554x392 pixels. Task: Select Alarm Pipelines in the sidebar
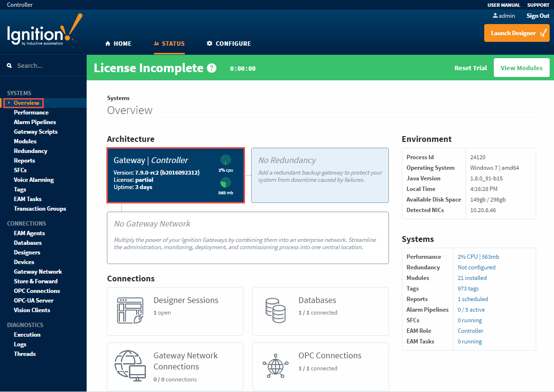[x=35, y=122]
